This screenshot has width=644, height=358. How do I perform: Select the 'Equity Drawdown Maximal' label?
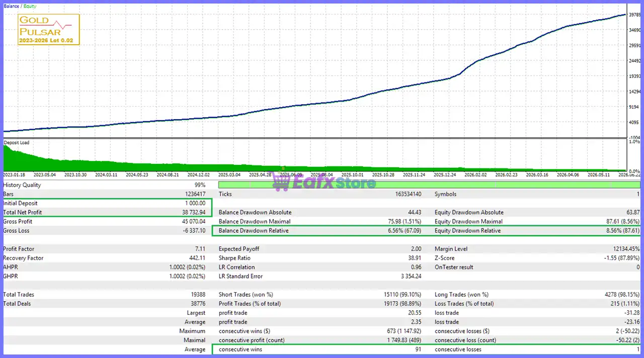click(x=468, y=221)
